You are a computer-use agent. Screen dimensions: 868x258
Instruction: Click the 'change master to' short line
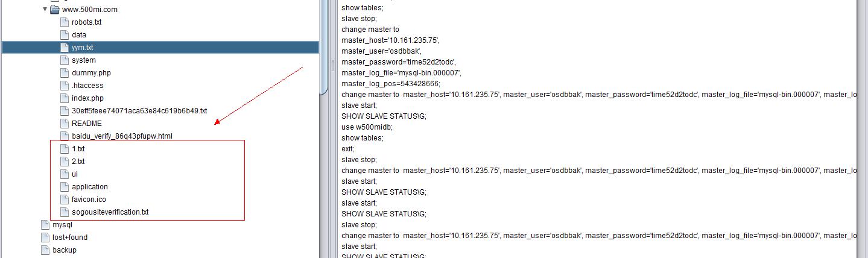coord(370,30)
